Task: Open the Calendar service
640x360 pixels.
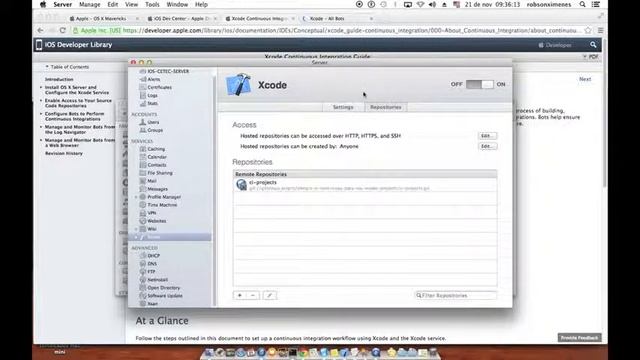Action: 157,157
